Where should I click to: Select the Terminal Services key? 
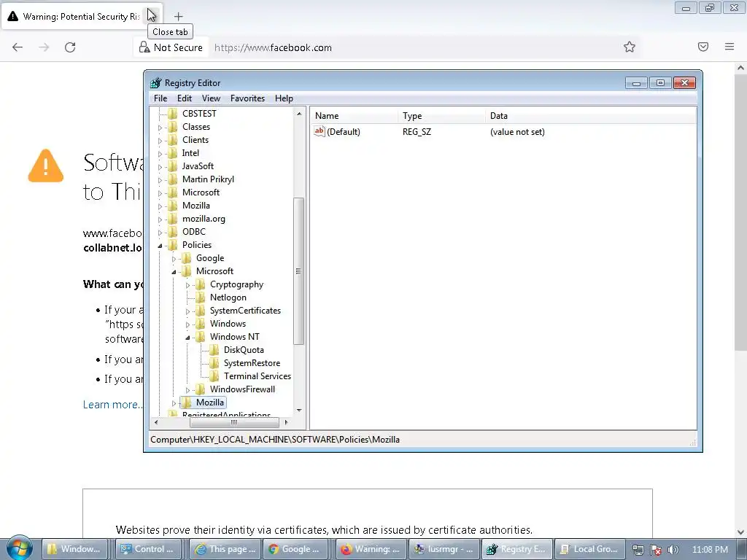(258, 376)
